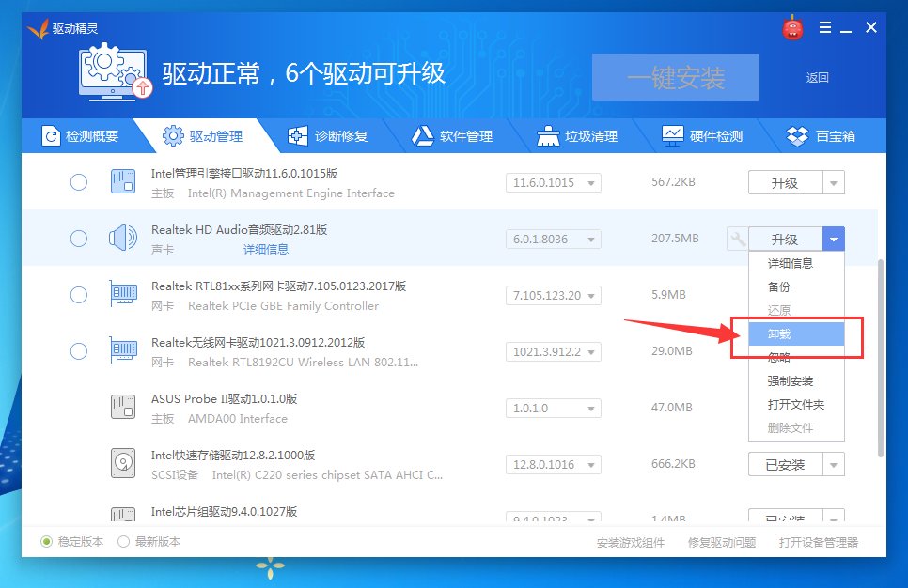Image resolution: width=908 pixels, height=588 pixels.
Task: Select the radio for Realtek HD Audio driver
Action: 79,239
